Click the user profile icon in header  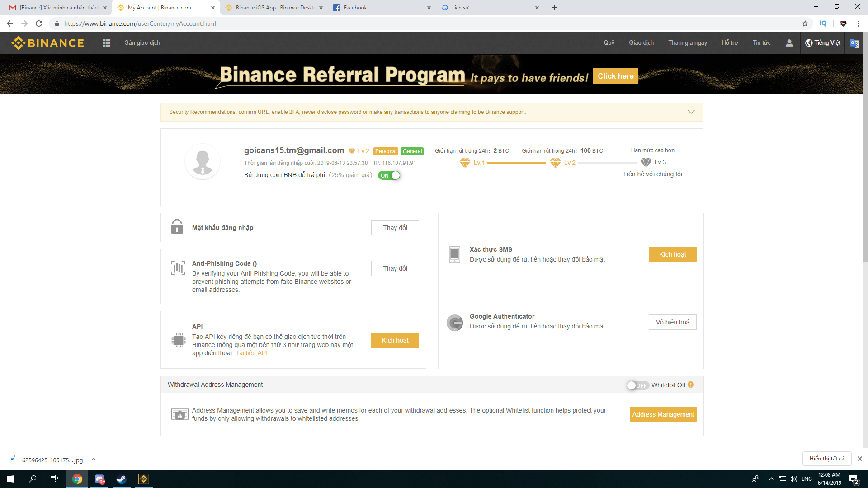[x=789, y=43]
